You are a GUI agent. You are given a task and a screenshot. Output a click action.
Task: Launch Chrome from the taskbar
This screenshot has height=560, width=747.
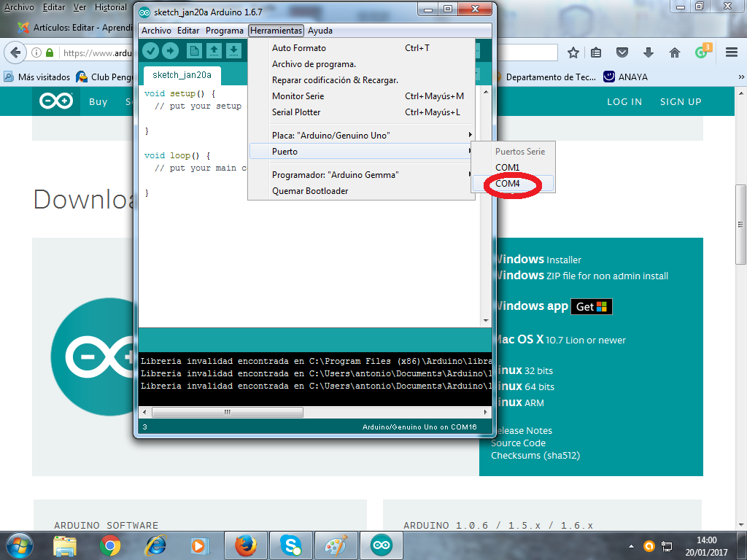click(x=109, y=546)
